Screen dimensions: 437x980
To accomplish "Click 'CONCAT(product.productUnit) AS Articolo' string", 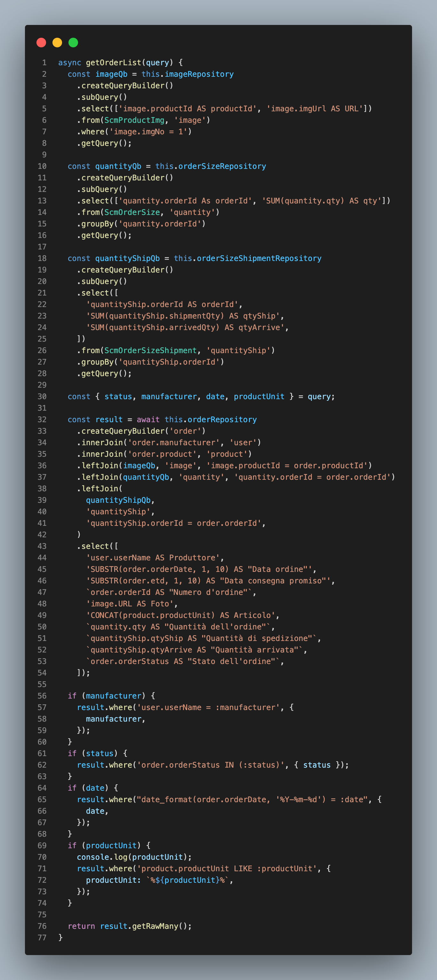I will click(x=180, y=615).
